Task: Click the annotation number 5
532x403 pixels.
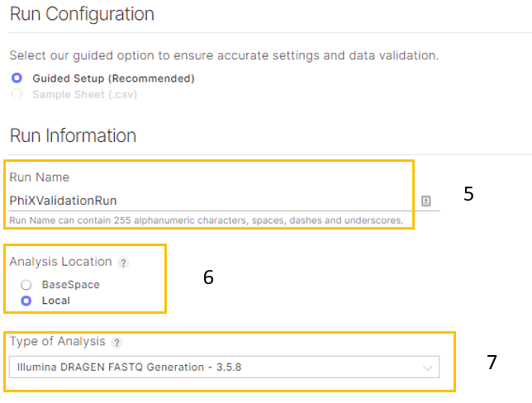Action: [468, 195]
